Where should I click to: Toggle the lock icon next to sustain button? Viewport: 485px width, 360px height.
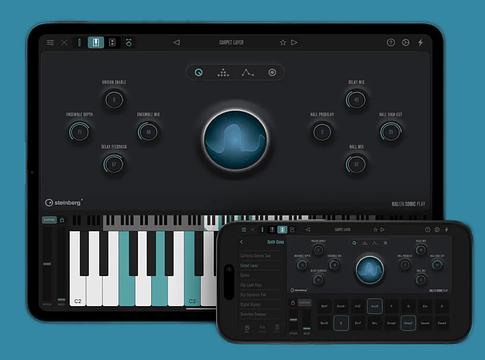(62, 220)
